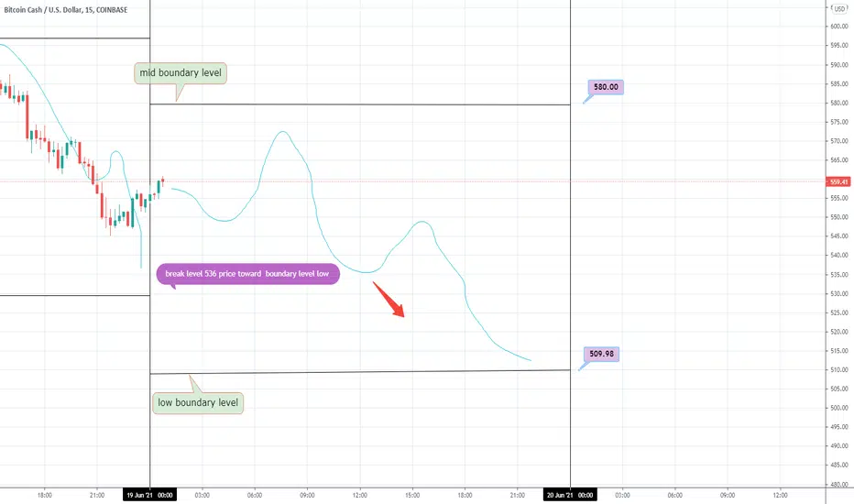
Task: Click the 500.00 price axis label
Action: pyautogui.click(x=839, y=408)
